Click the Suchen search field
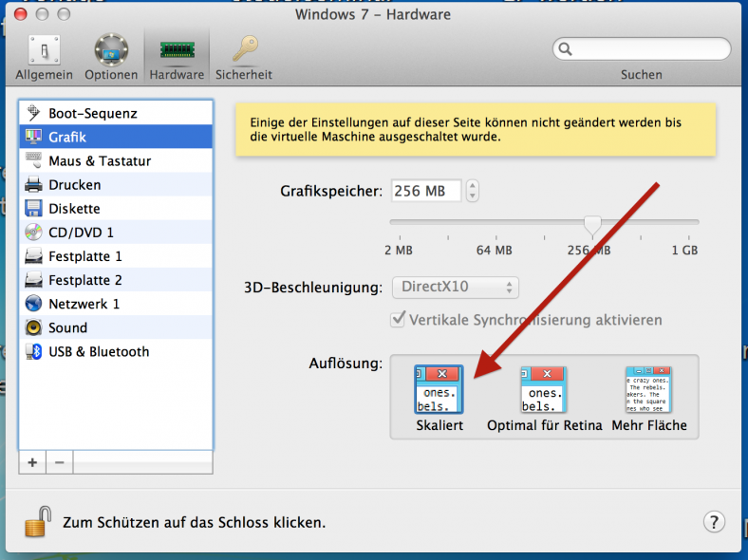The height and width of the screenshot is (560, 748). point(642,48)
